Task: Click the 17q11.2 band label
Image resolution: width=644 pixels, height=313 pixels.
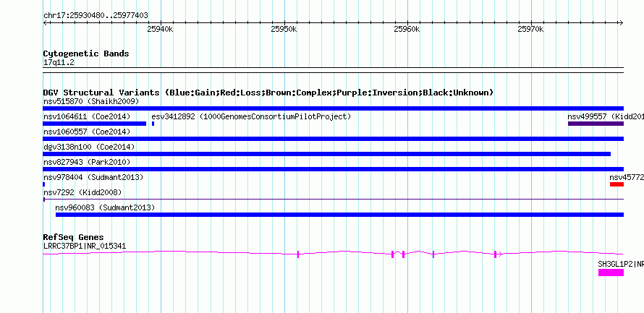Action: pos(59,63)
